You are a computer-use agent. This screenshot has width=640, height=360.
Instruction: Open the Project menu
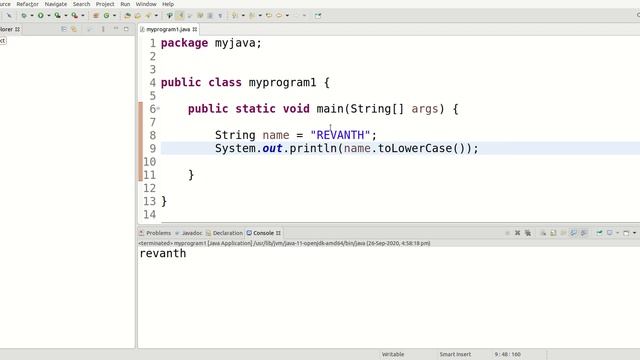coord(105,4)
